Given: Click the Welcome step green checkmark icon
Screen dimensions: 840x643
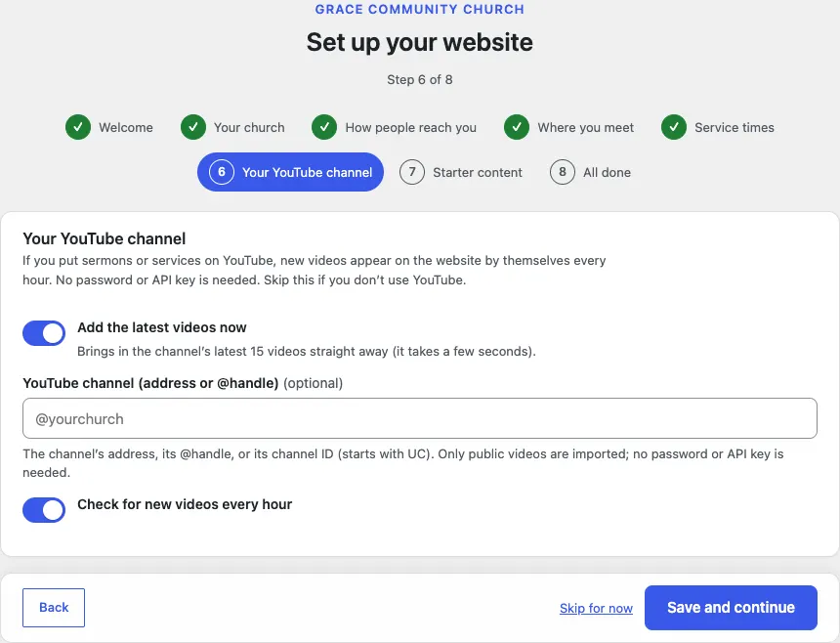Looking at the screenshot, I should (x=78, y=127).
